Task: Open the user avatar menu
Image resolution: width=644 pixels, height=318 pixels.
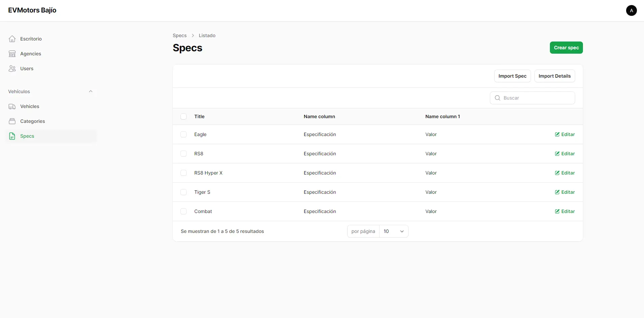Action: 631,10
